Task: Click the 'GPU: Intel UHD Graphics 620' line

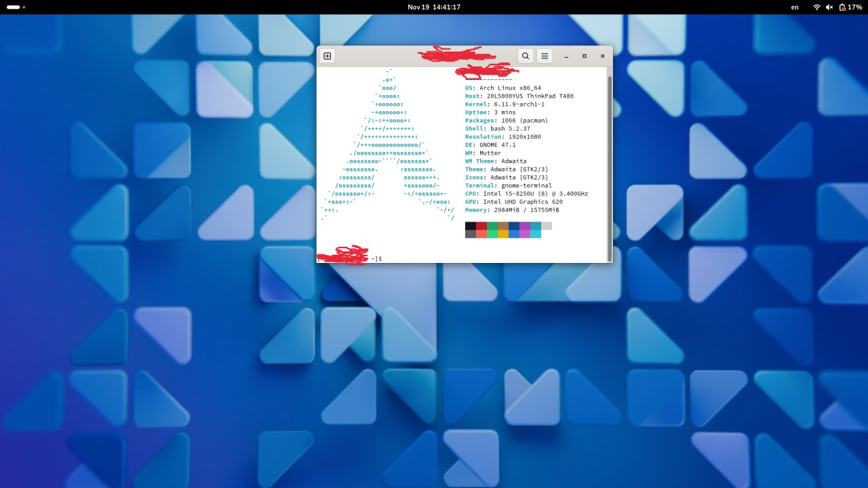Action: (x=514, y=202)
